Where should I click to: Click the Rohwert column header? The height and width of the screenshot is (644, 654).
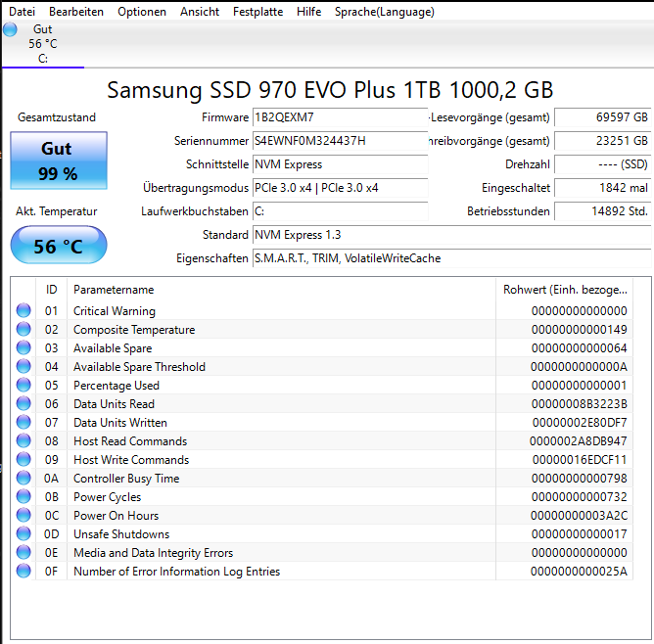[x=565, y=290]
